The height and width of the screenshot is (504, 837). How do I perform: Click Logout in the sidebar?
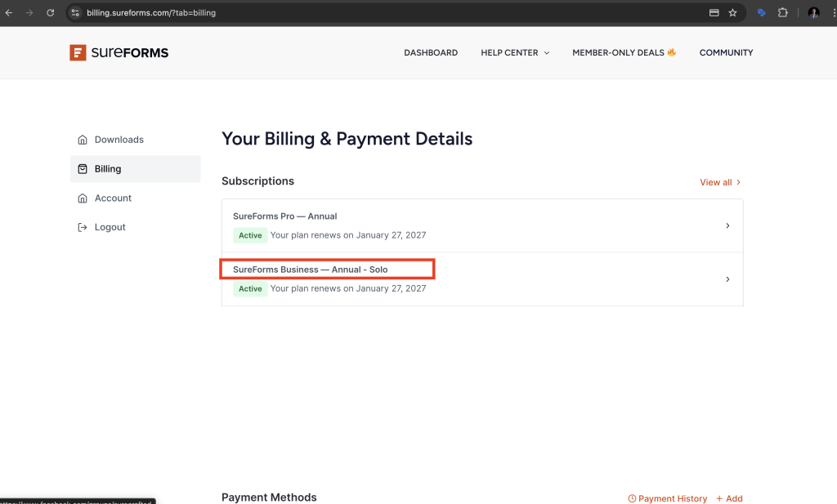[x=110, y=227]
